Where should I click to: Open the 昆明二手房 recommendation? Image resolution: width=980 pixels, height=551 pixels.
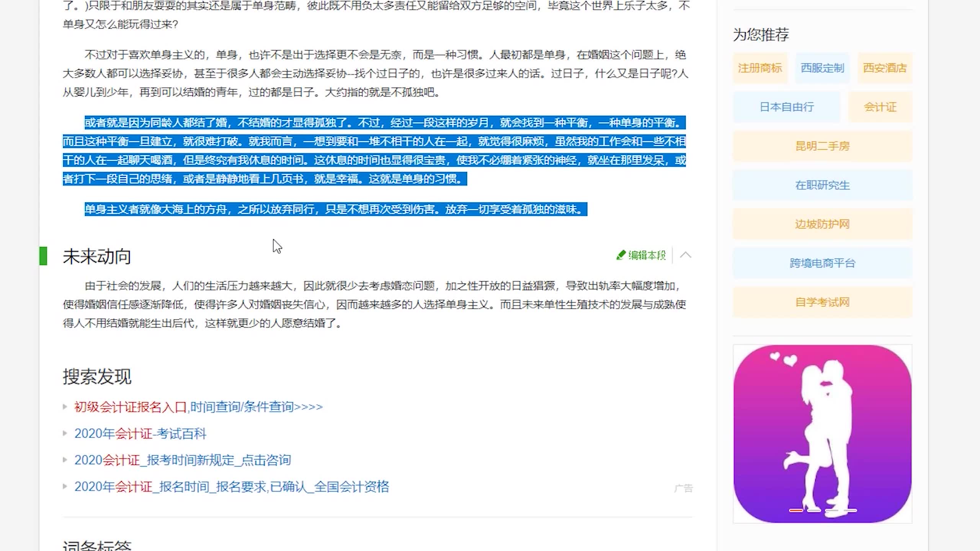coord(822,146)
